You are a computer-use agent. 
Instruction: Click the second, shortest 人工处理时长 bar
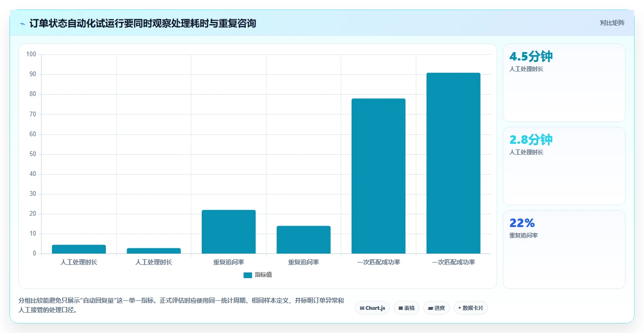[x=154, y=251]
